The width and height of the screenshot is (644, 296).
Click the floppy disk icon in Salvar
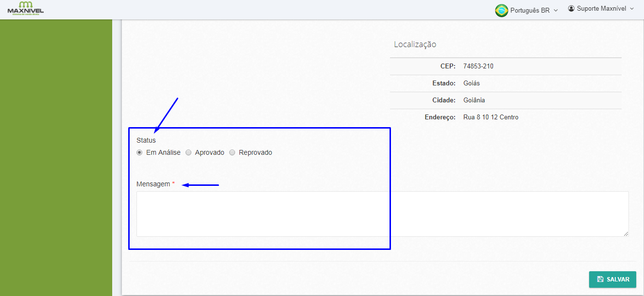(600, 280)
